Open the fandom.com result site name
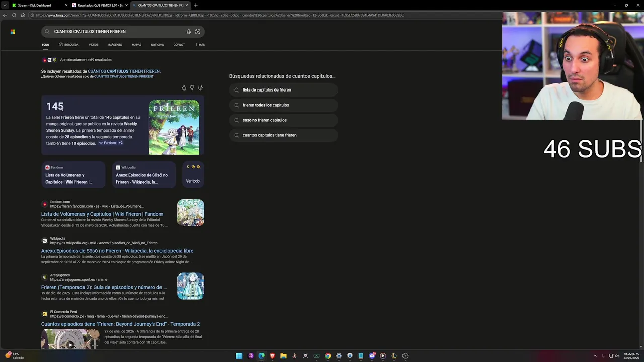Viewport: 644px width, 362px height. (x=60, y=202)
